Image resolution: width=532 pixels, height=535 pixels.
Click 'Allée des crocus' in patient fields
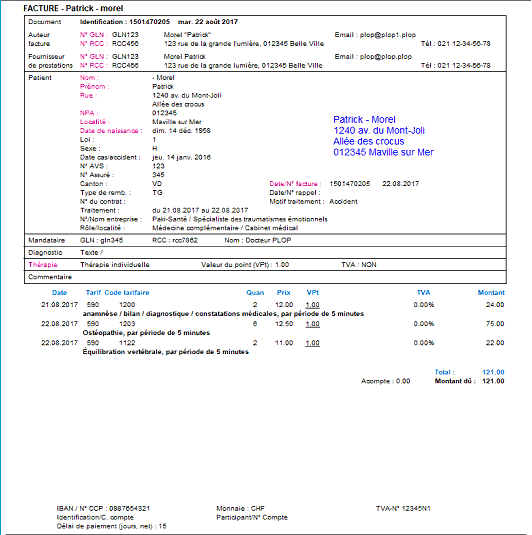point(178,104)
